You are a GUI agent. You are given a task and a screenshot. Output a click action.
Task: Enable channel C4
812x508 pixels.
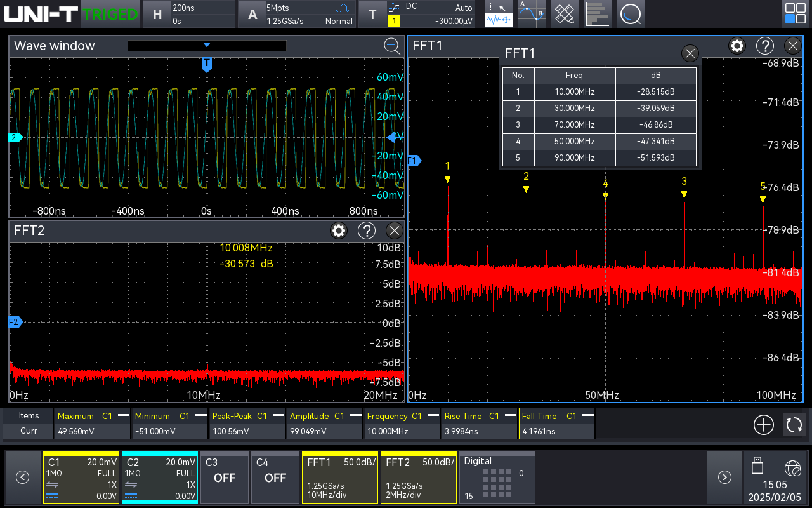pyautogui.click(x=275, y=478)
